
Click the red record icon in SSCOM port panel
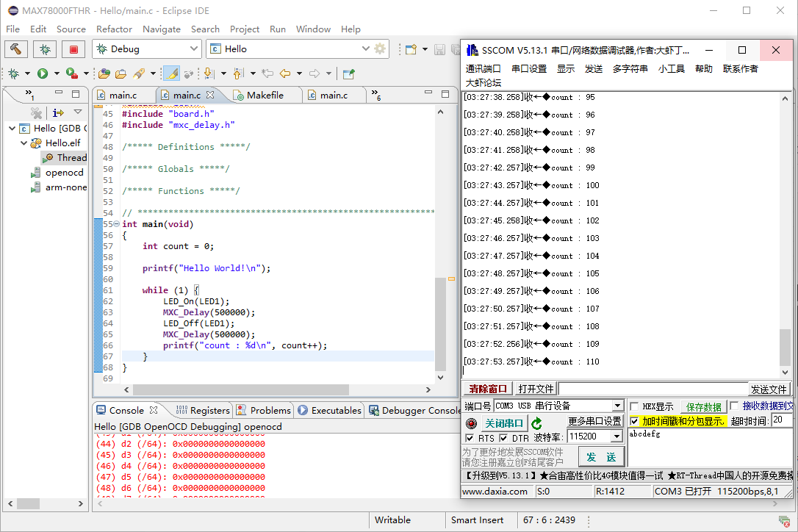471,423
